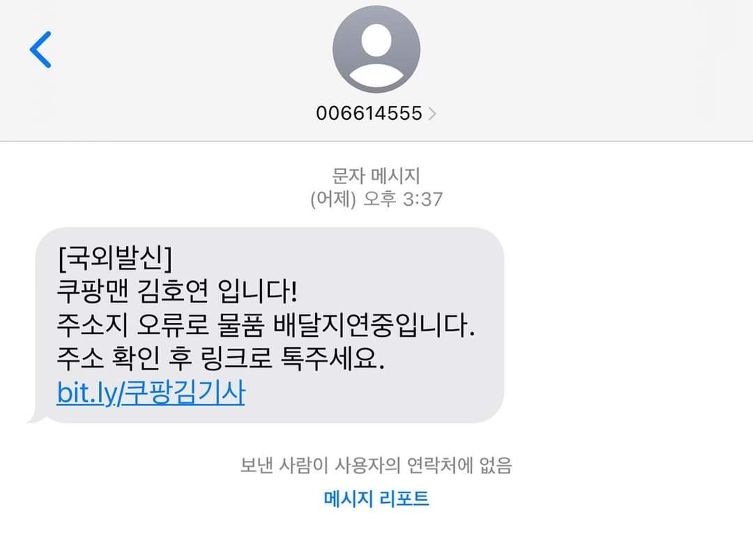
Task: Go back using the blue chevron arrow
Action: point(40,50)
